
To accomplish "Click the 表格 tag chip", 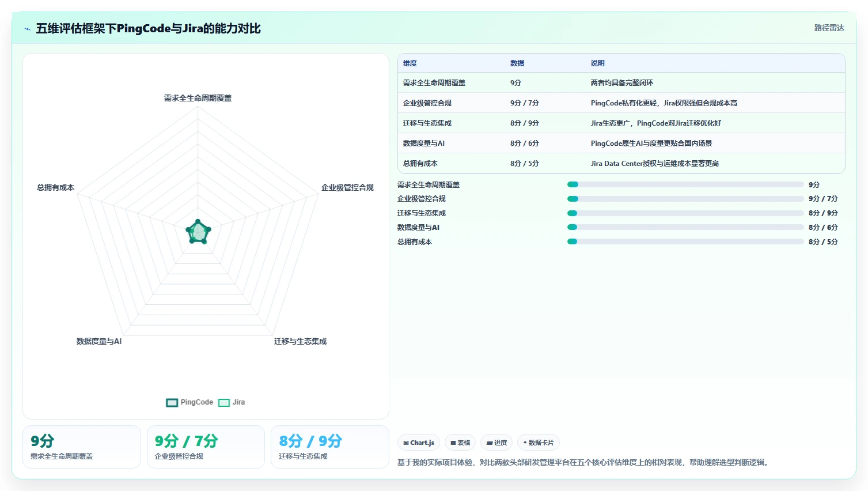I will click(460, 443).
